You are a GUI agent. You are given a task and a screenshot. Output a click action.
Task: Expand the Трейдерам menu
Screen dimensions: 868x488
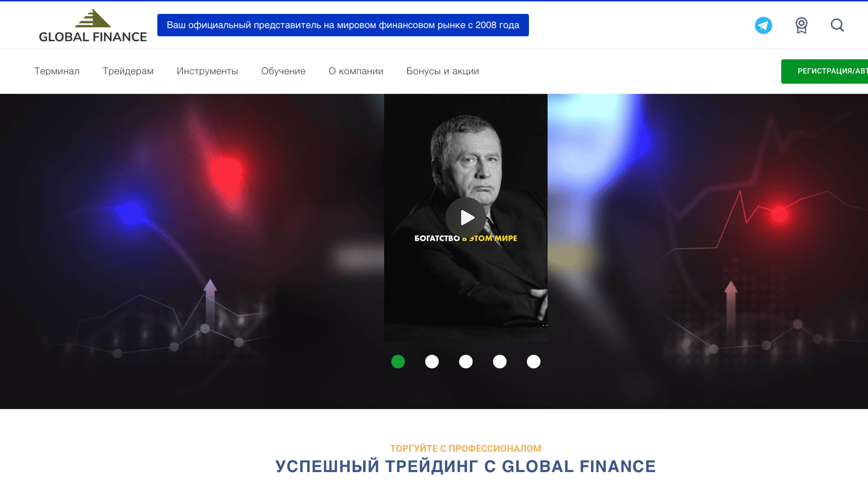click(x=128, y=71)
